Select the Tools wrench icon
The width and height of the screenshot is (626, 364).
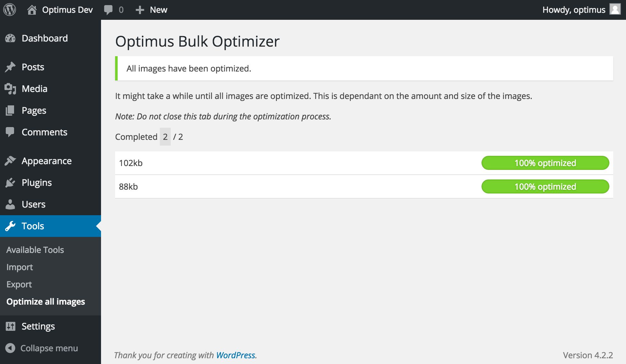click(11, 226)
